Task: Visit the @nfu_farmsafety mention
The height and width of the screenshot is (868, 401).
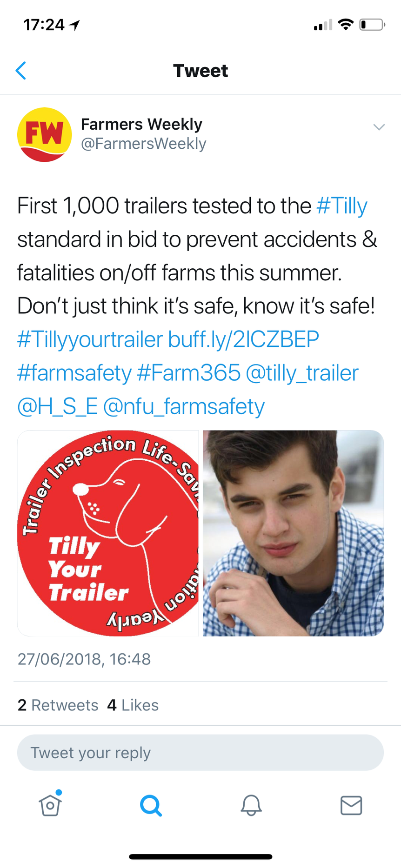Action: 184,406
